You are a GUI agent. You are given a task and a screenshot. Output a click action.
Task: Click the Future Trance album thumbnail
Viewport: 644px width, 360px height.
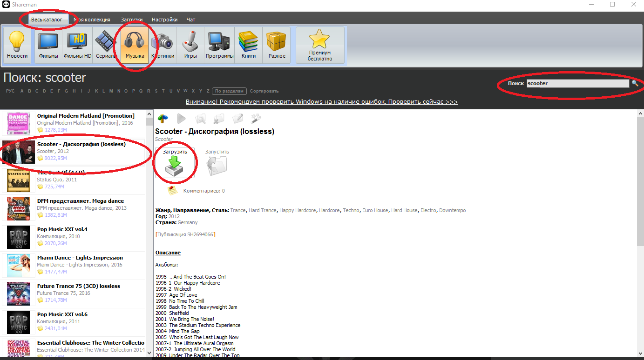point(19,294)
